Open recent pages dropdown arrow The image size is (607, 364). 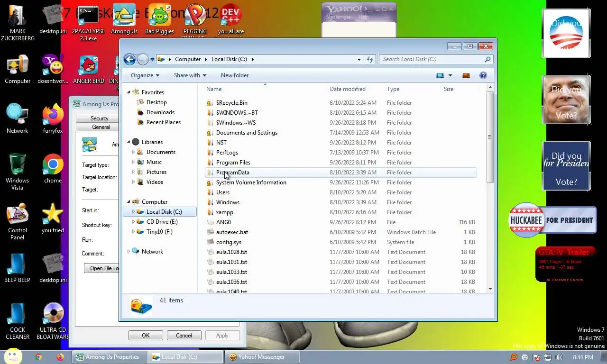click(152, 59)
